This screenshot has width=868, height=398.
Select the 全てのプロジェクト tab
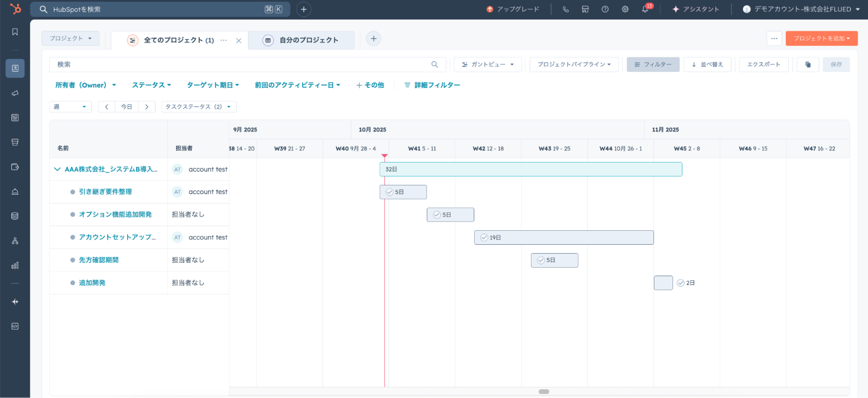[x=178, y=40]
